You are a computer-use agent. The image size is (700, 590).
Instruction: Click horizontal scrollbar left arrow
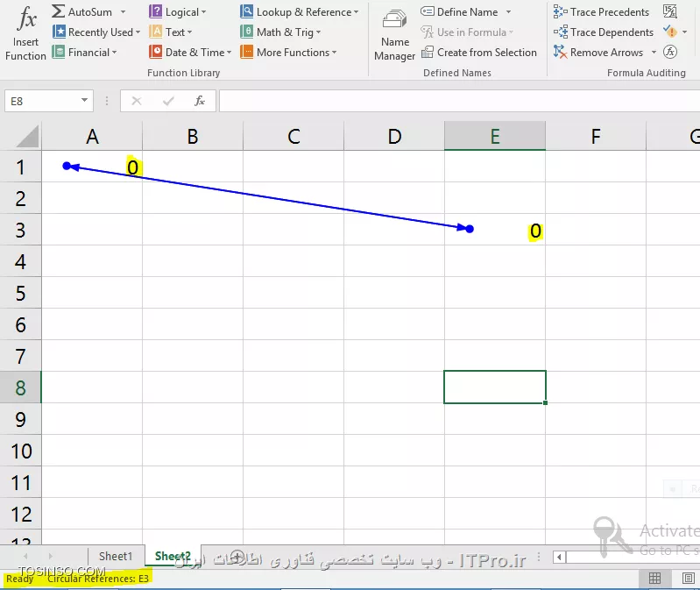tap(559, 557)
